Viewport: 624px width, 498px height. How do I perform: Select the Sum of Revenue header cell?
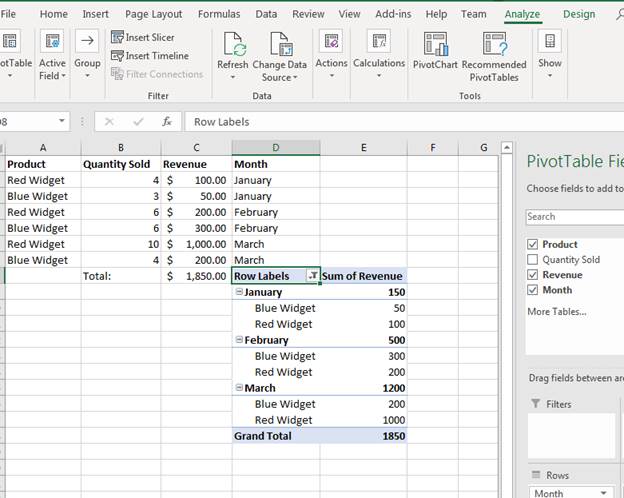pyautogui.click(x=363, y=276)
